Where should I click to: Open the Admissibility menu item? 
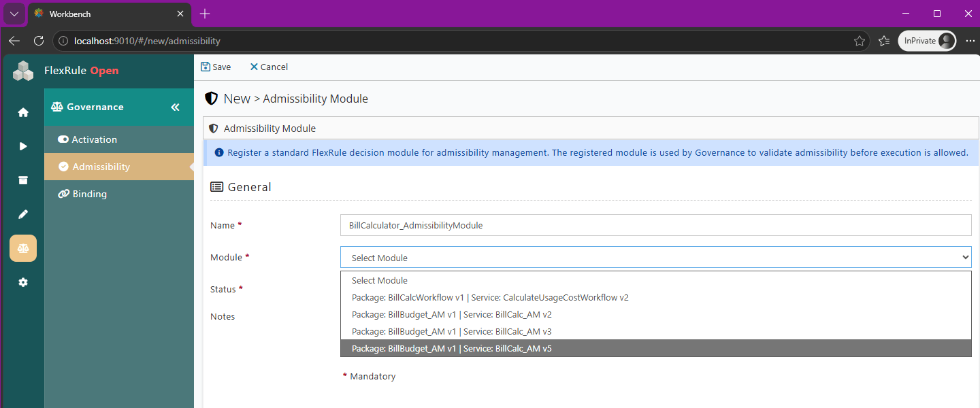(x=119, y=167)
